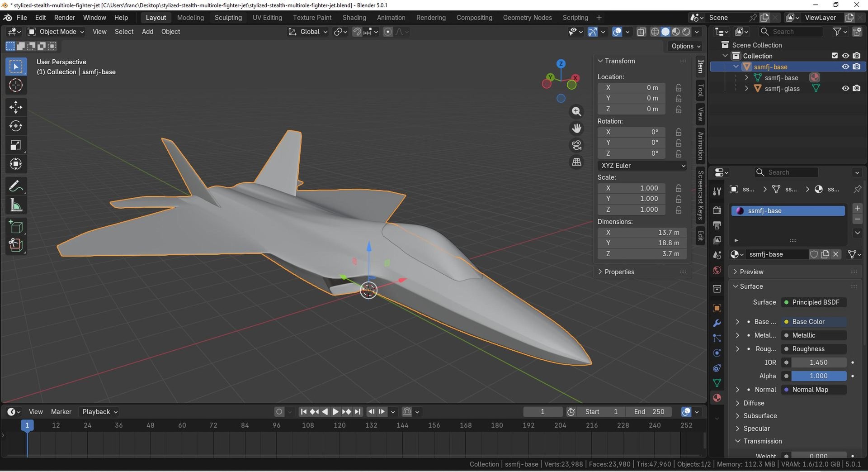This screenshot has width=868, height=472.
Task: Expand ssmfj-glass in the outliner tree
Action: (746, 89)
